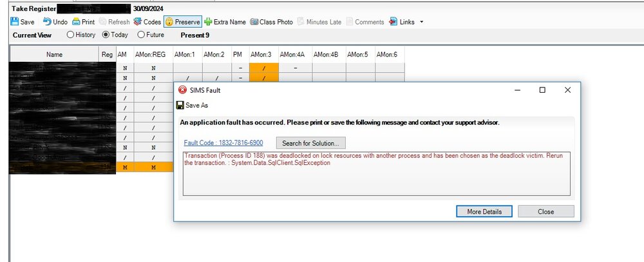Click the Name column header

(x=54, y=54)
